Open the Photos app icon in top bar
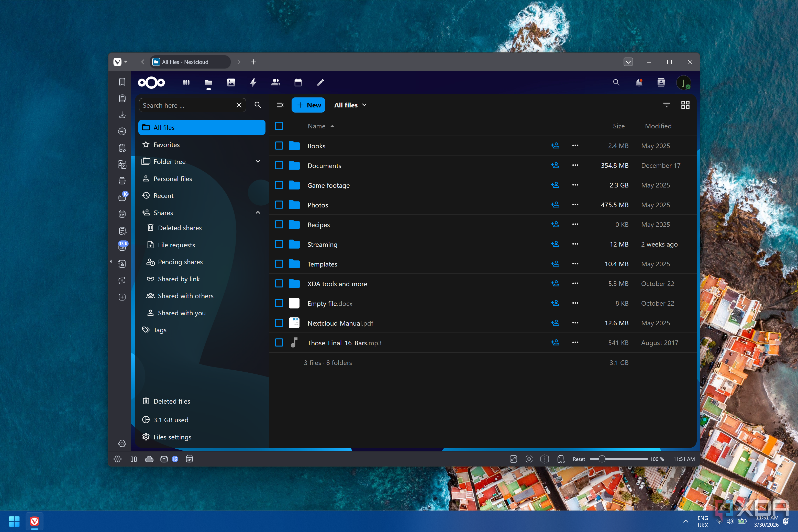This screenshot has width=798, height=532. [231, 82]
